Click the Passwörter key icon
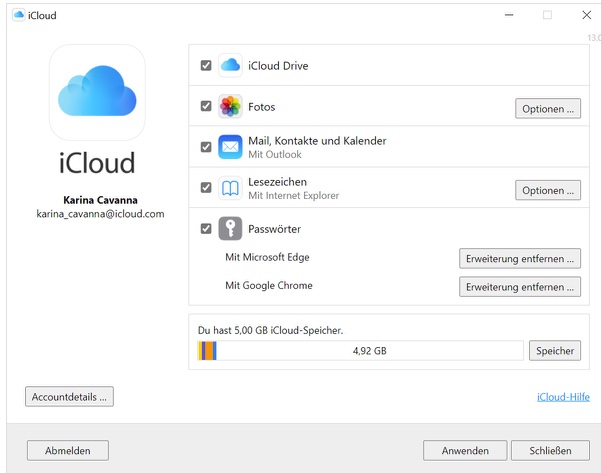Image resolution: width=601 pixels, height=473 pixels. point(230,229)
